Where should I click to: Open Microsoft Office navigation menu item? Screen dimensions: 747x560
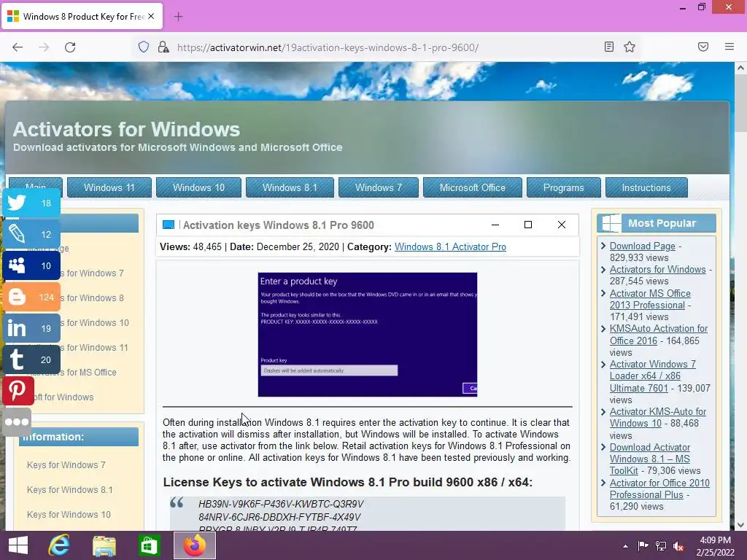[x=473, y=187]
